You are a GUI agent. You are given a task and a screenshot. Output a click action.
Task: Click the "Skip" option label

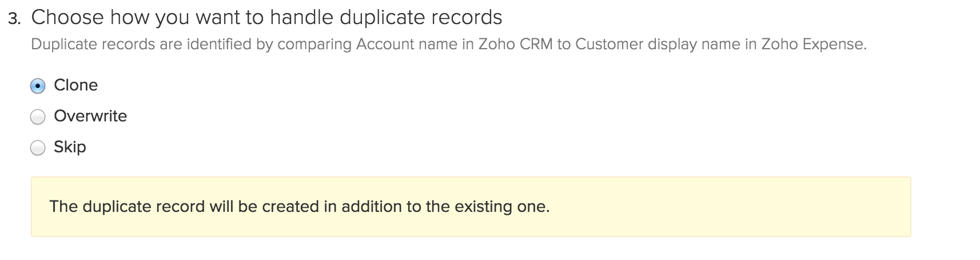[70, 147]
